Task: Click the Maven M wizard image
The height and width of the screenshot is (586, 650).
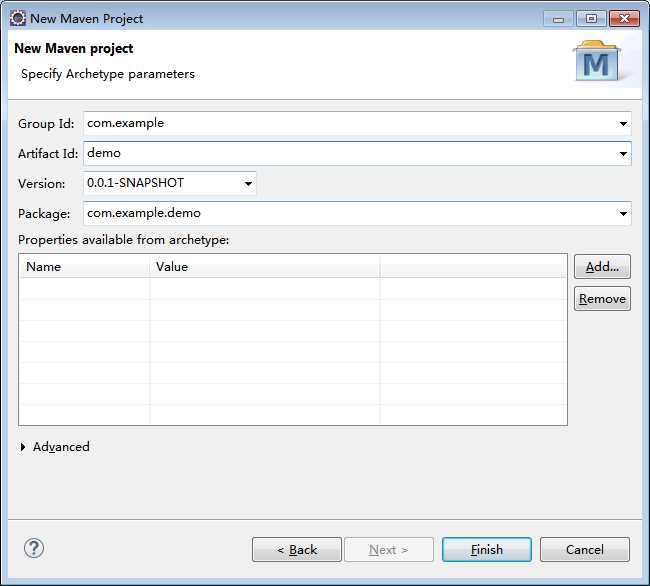Action: click(597, 61)
